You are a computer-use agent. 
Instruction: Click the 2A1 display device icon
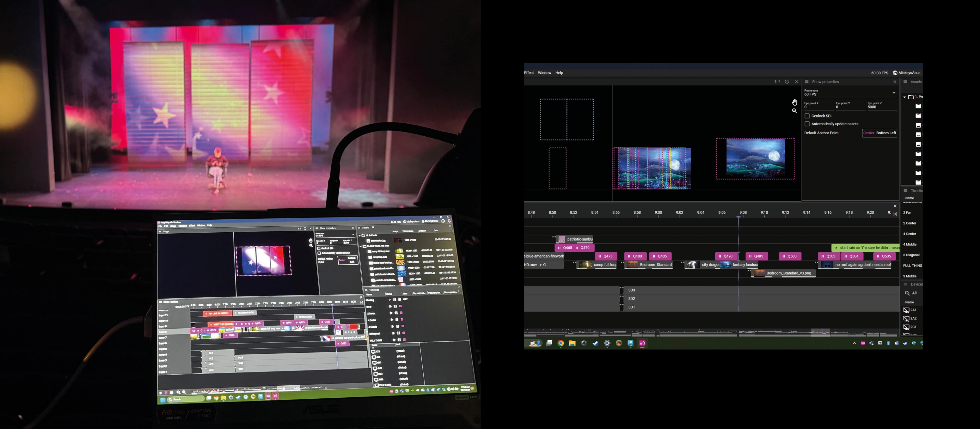coord(906,310)
